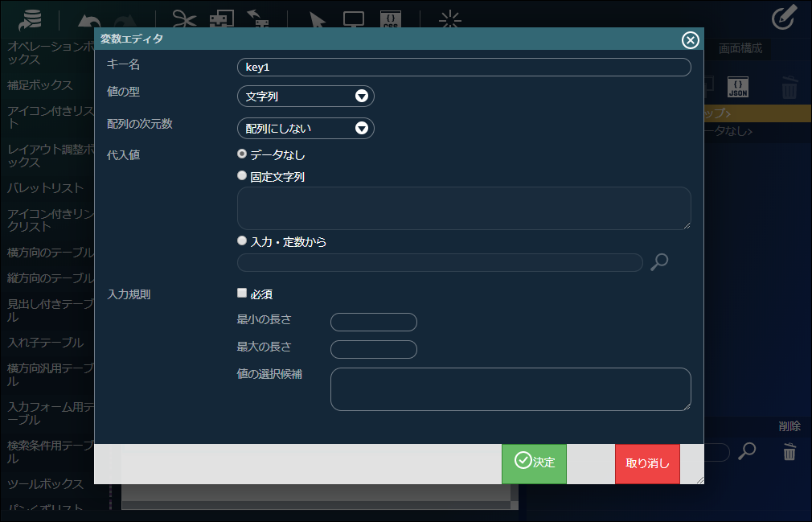This screenshot has width=812, height=522.
Task: Cancel with the red 取り消し button
Action: tap(647, 464)
